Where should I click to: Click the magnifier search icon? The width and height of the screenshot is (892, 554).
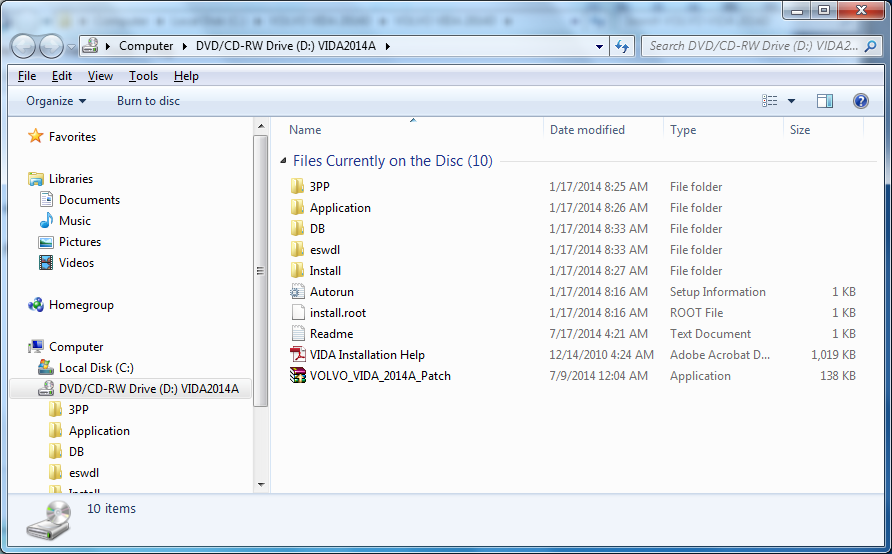pos(870,46)
